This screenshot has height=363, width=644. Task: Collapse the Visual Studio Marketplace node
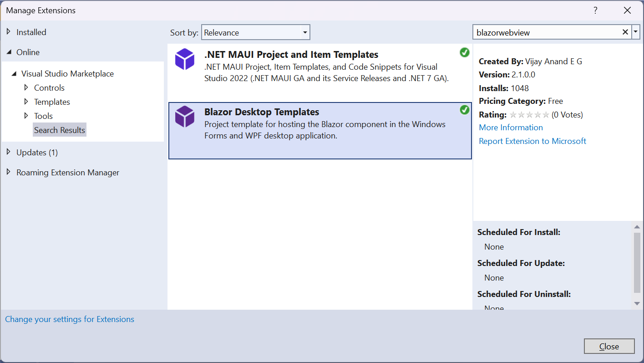[x=14, y=74]
